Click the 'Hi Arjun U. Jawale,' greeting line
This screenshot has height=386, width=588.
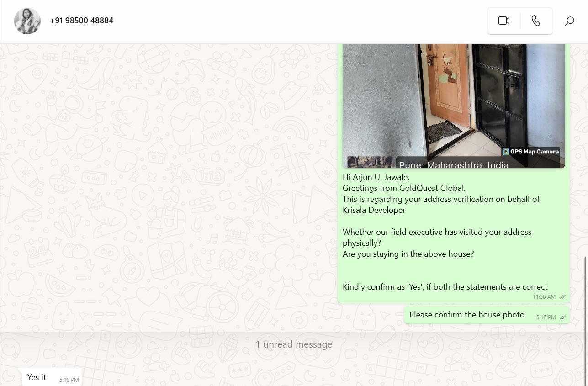[376, 177]
